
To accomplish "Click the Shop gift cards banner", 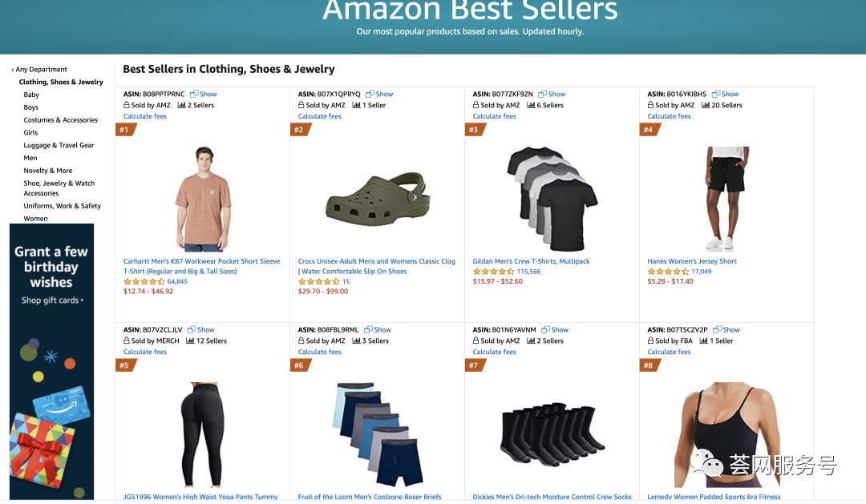I will click(51, 300).
